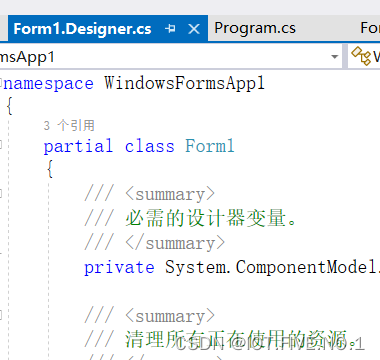
Task: Click the class navigation icon in navigation bar
Action: (361, 56)
